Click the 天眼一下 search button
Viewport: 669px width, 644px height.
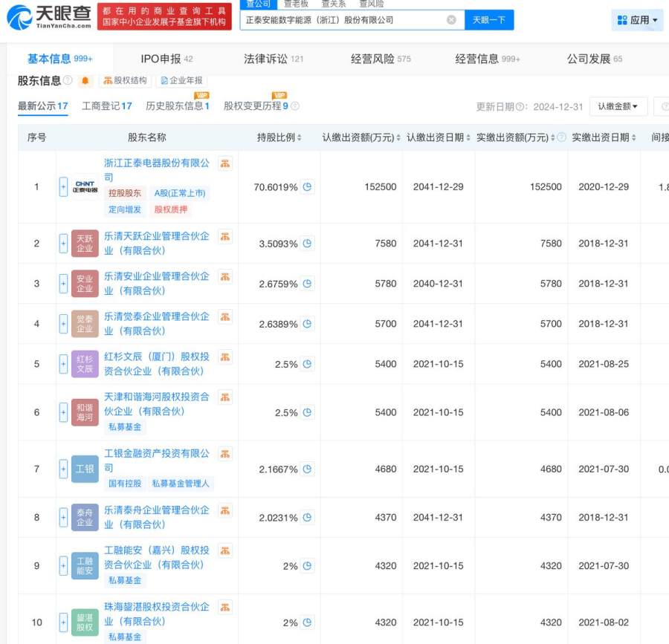(x=489, y=20)
